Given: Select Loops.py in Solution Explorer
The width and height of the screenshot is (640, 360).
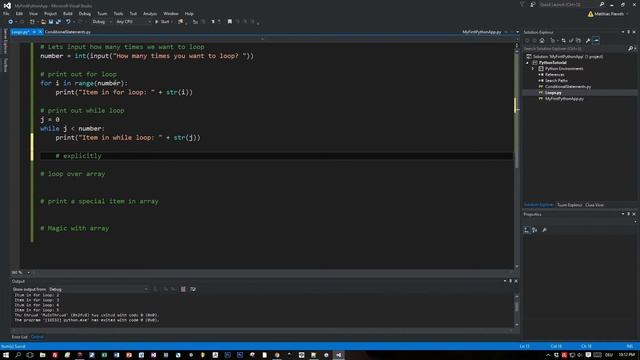Looking at the screenshot, I should pyautogui.click(x=553, y=93).
